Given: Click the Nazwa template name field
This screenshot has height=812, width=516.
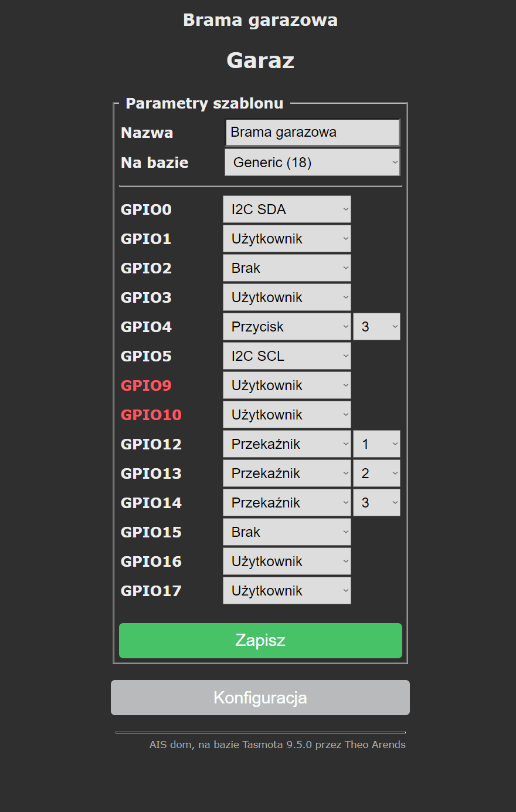Looking at the screenshot, I should coord(312,133).
